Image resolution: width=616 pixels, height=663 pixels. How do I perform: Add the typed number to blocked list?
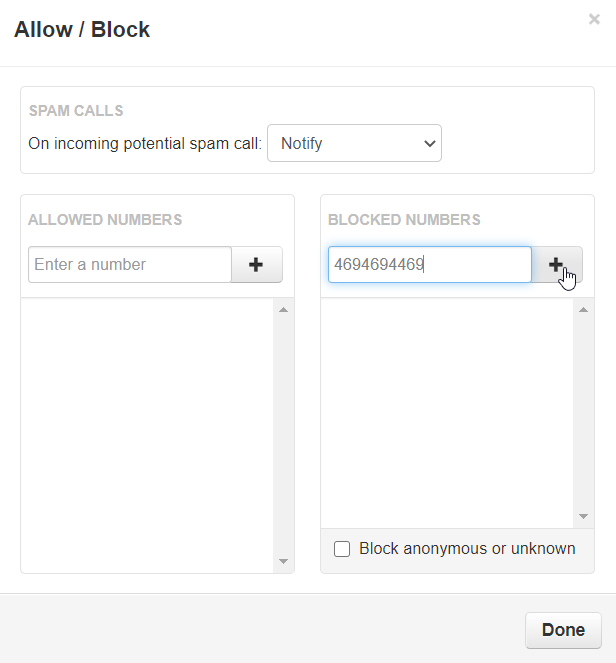[557, 265]
